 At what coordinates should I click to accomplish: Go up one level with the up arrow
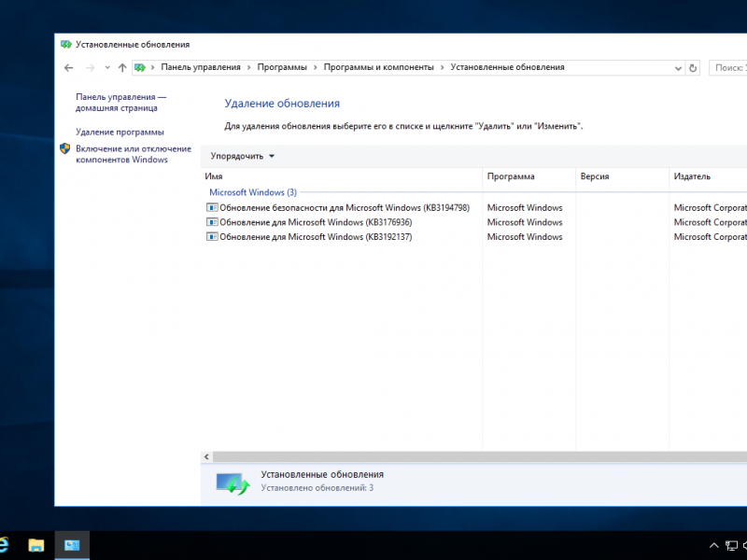pyautogui.click(x=122, y=67)
